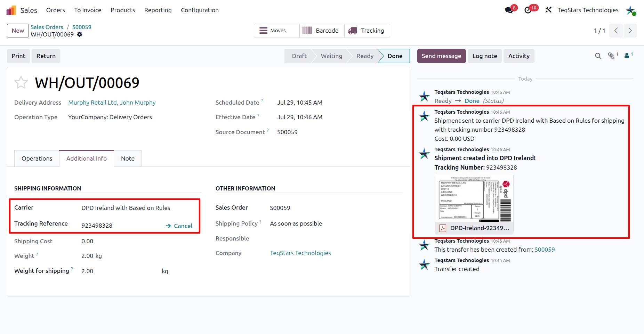Open the Orders menu

(x=56, y=10)
